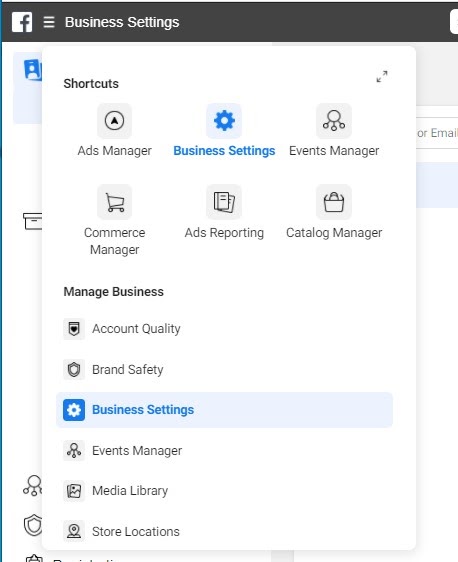Screen dimensions: 458x562
Task: Click the Business Settings header title
Action: click(x=122, y=22)
